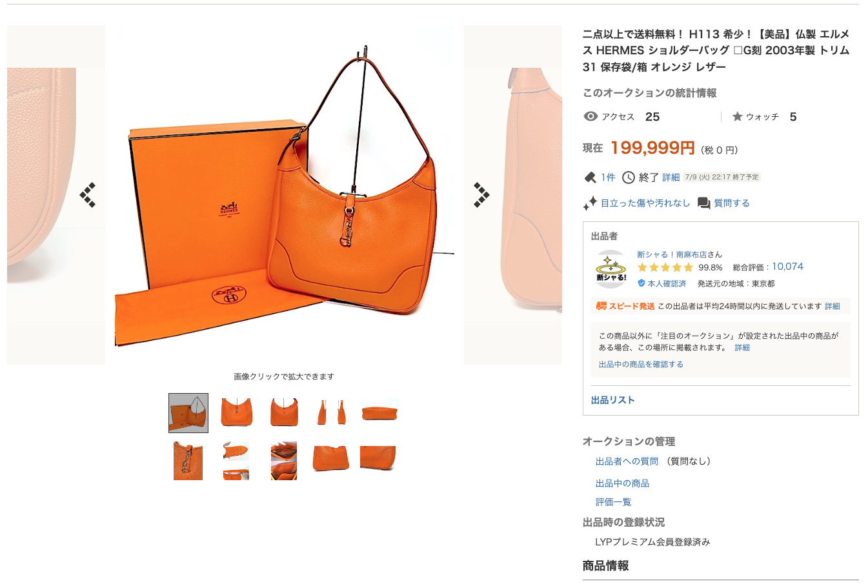Click the watch star icon
Screen dimensions: 868x588
click(737, 117)
